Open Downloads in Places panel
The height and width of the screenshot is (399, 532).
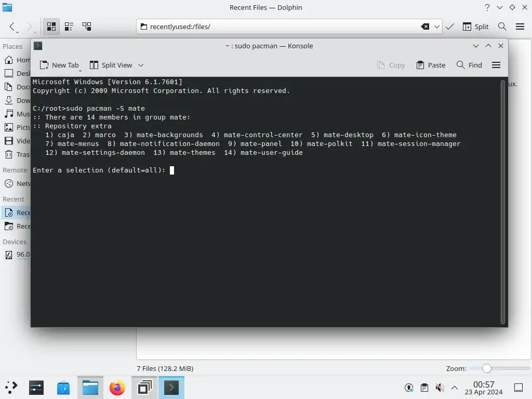[x=17, y=100]
